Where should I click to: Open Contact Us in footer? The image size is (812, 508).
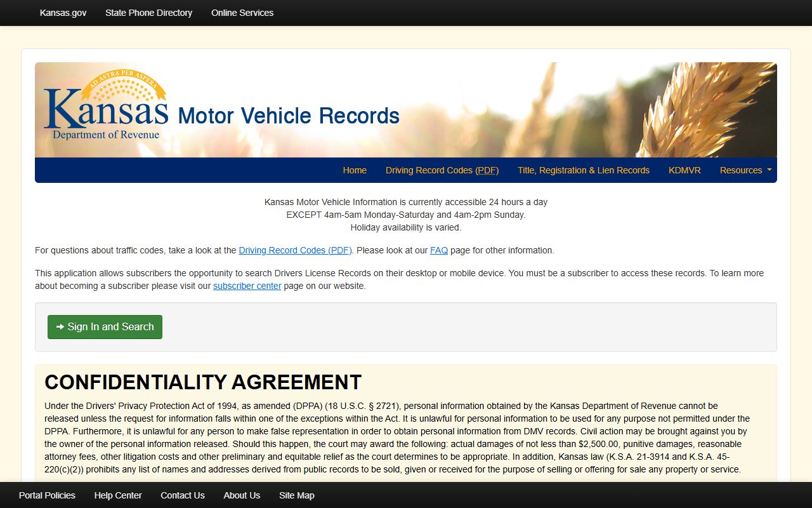pos(183,495)
